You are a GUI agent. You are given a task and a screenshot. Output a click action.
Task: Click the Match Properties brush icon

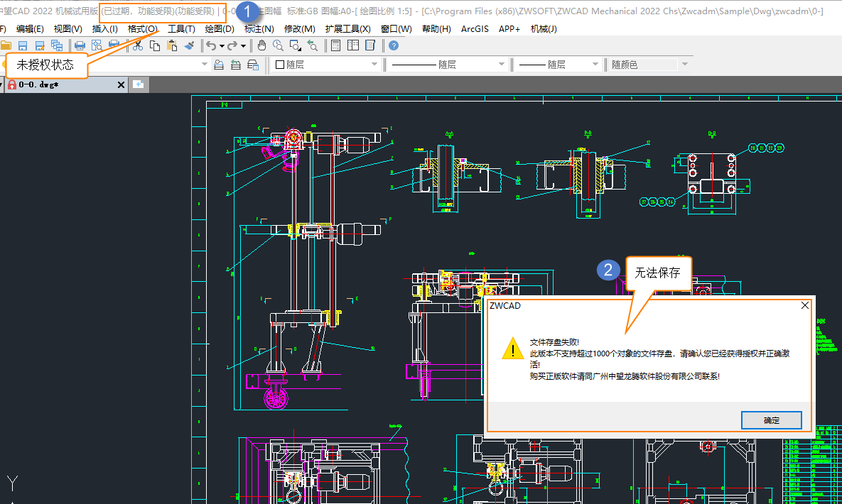(x=189, y=45)
